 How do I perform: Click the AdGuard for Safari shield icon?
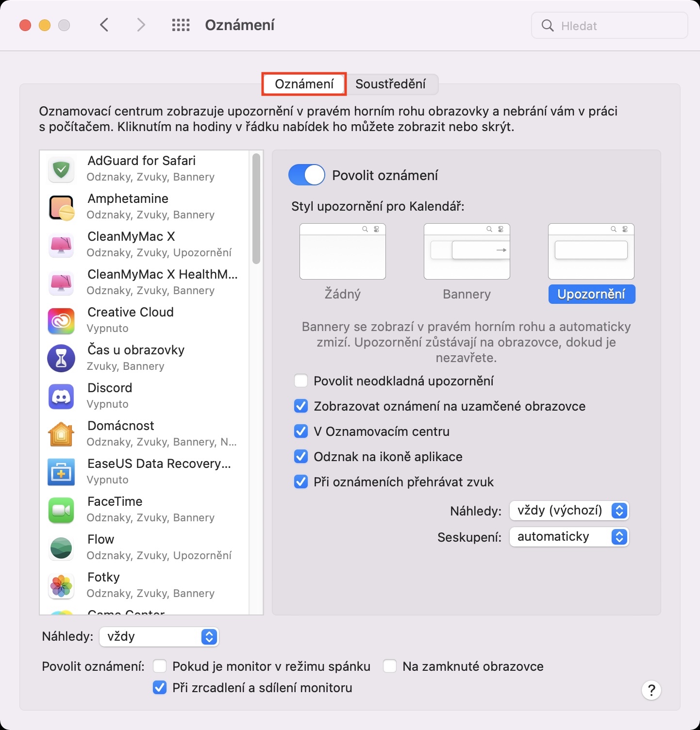(61, 169)
